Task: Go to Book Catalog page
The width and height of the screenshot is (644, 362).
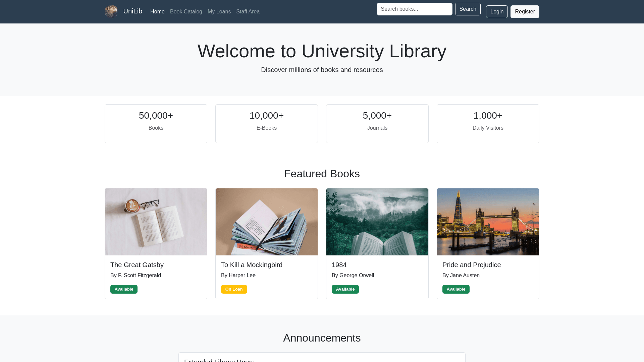Action: click(x=186, y=12)
